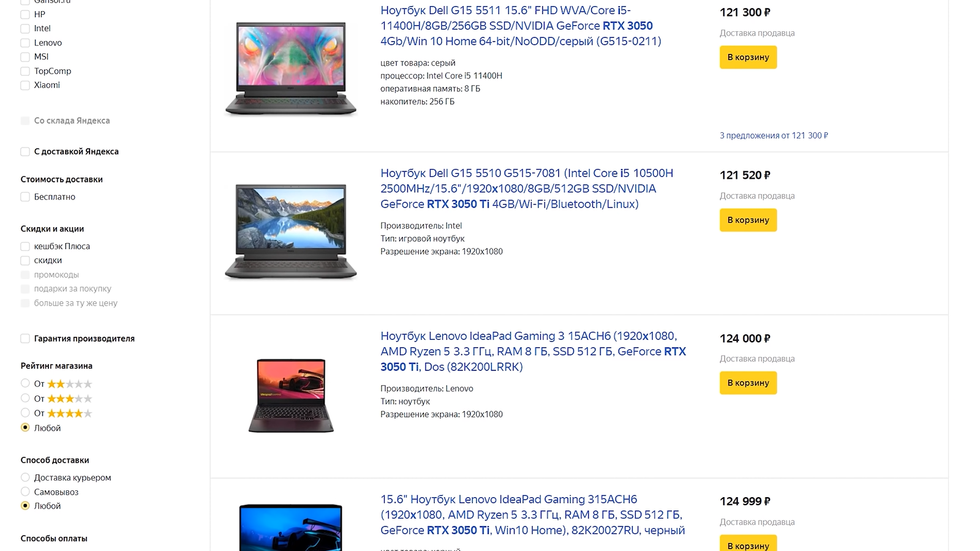This screenshot has width=980, height=551.
Task: Check the HP brand filter
Action: pos(25,15)
